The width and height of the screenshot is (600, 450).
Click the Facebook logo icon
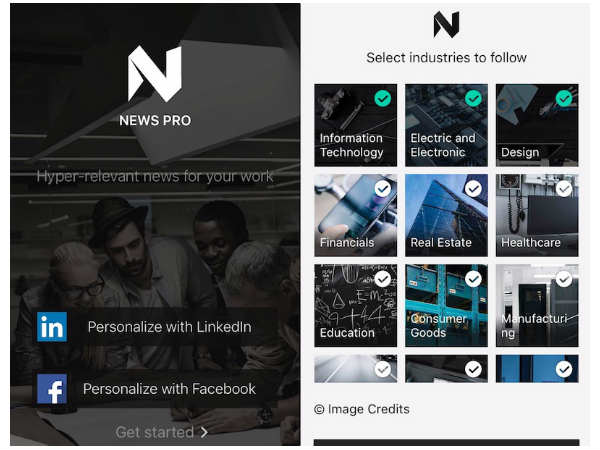coord(52,389)
